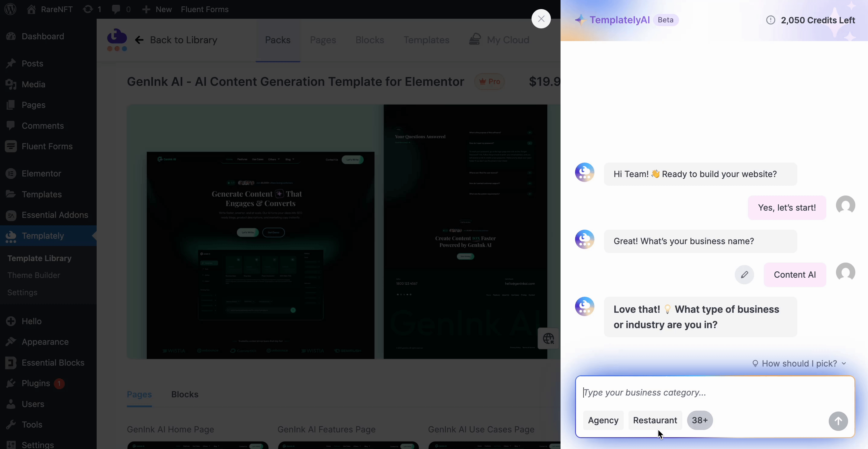Open Theme Builder submenu item

(34, 275)
